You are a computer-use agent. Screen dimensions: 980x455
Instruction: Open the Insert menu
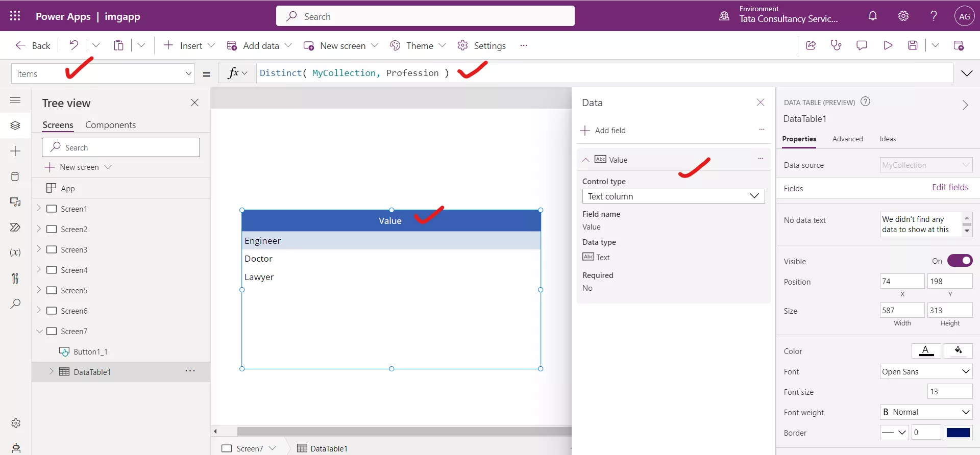coord(188,45)
